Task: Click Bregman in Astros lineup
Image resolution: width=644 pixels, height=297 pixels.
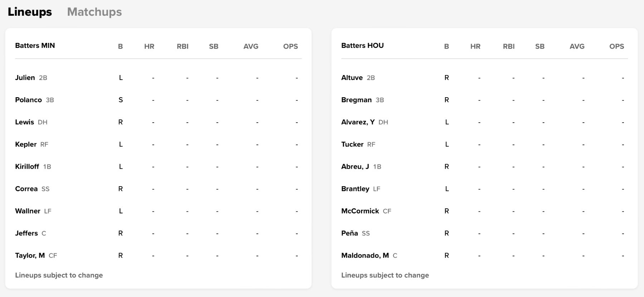Action: 356,100
